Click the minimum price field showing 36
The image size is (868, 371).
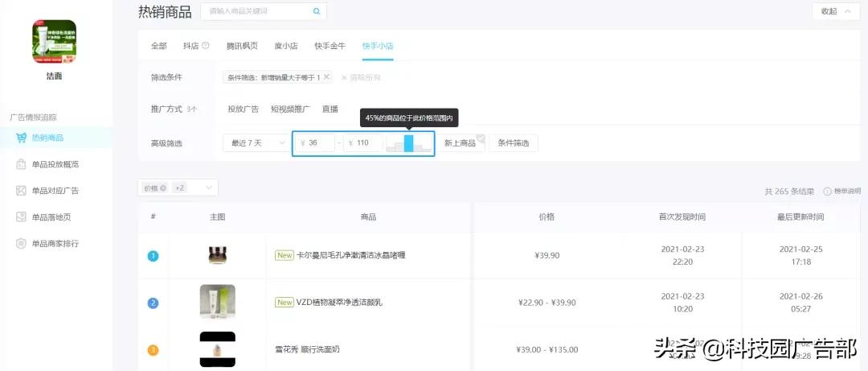pos(314,143)
